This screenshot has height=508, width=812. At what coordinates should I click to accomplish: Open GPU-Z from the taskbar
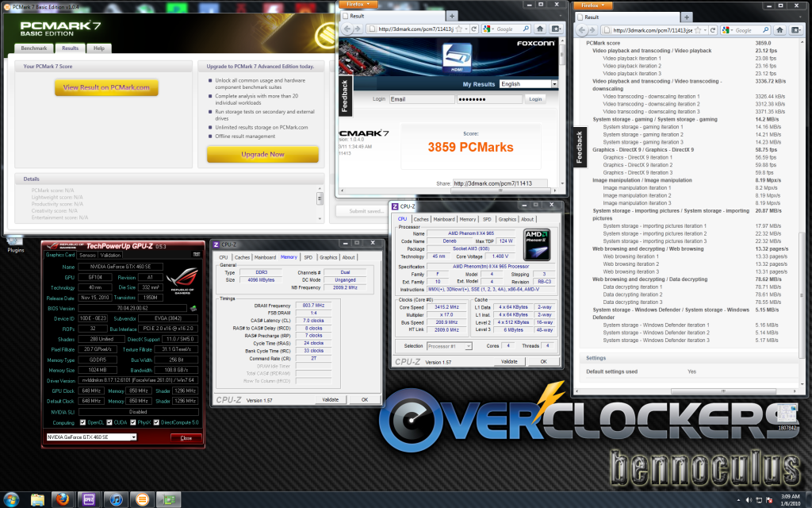(x=167, y=499)
